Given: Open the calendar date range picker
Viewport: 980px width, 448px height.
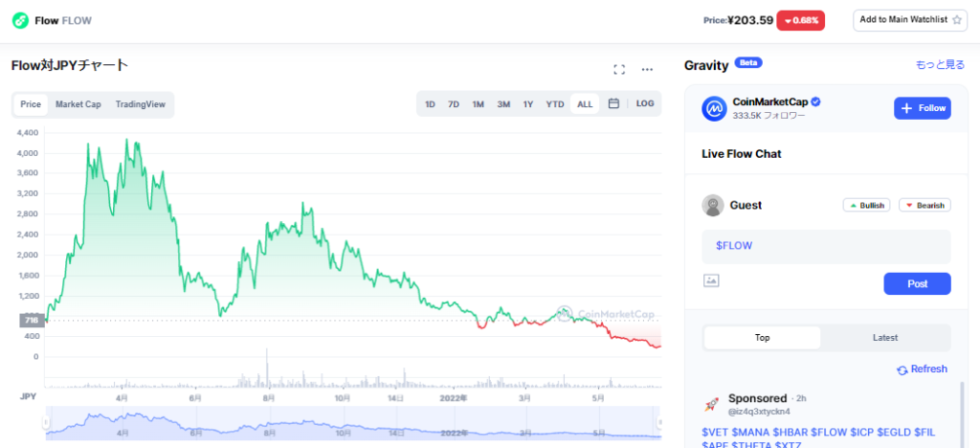Looking at the screenshot, I should (x=613, y=103).
